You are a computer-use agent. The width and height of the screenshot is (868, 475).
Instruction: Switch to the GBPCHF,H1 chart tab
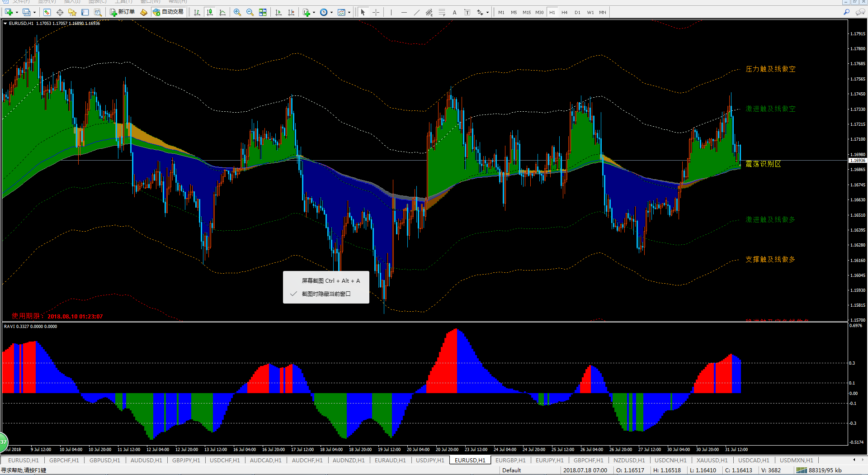[64, 460]
